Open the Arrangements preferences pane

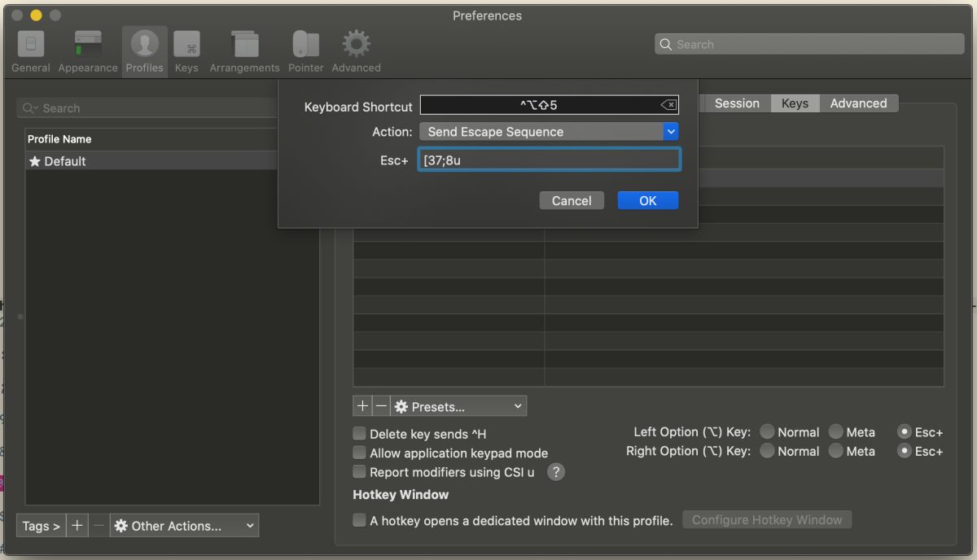click(x=244, y=52)
